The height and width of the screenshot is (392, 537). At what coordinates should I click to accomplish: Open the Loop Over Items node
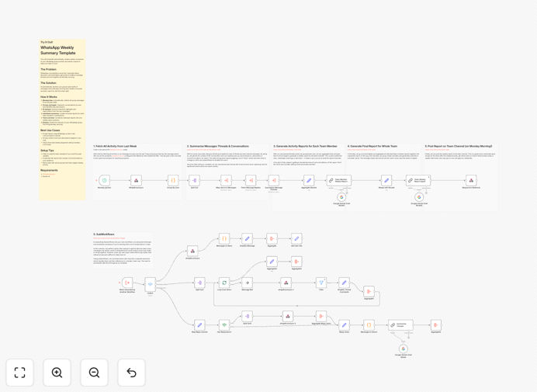point(224,283)
